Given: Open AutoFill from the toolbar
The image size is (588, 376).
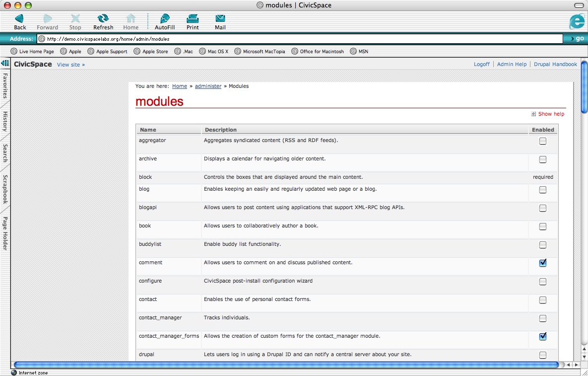Looking at the screenshot, I should pos(165,22).
